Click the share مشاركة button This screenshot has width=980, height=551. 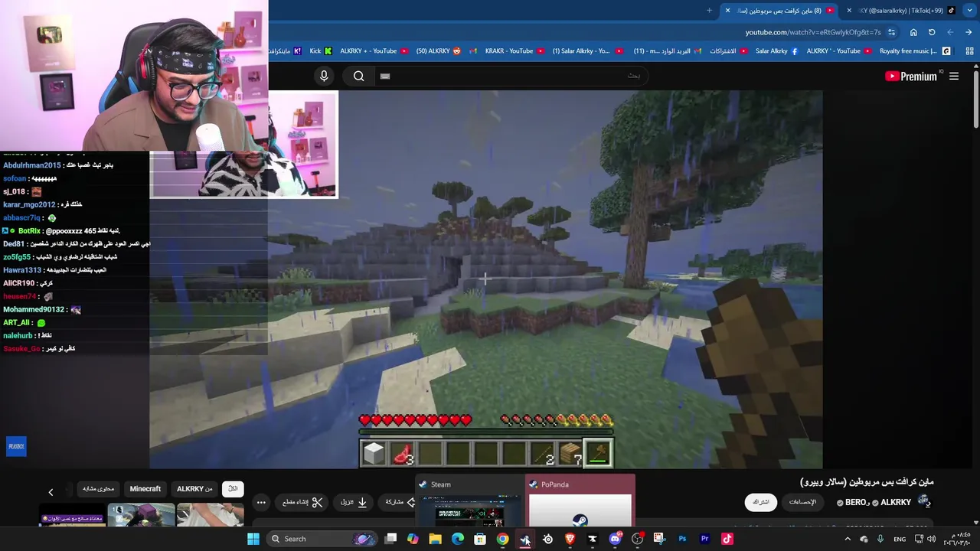(398, 502)
